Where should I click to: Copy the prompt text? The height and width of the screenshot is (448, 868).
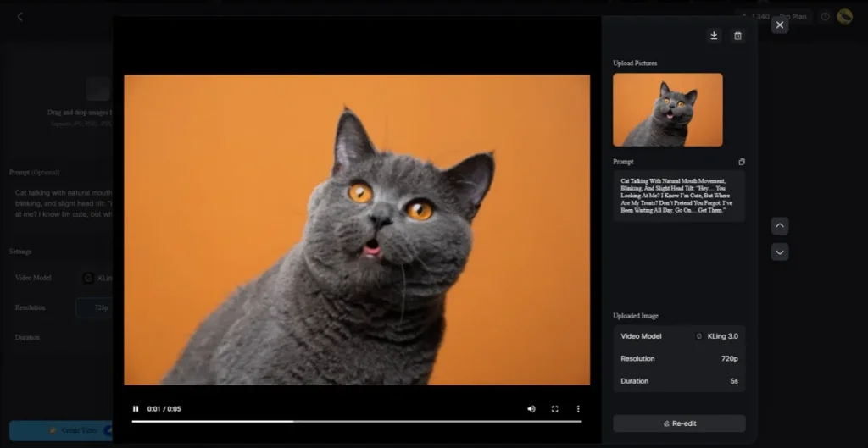[x=741, y=162]
